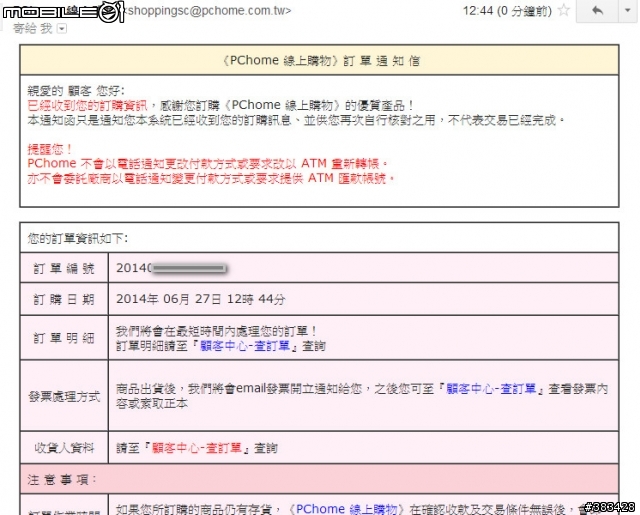Click the 您的訂單資訊如下 heading
The height and width of the screenshot is (515, 640).
coord(78,238)
